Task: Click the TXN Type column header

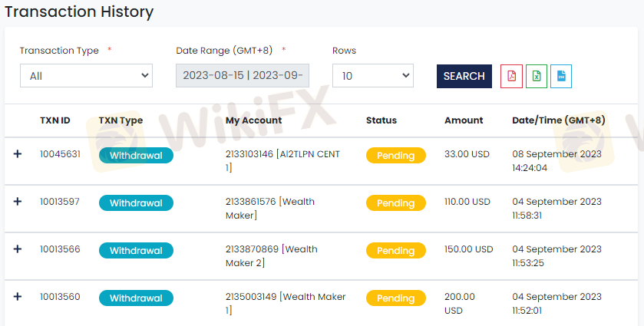Action: pyautogui.click(x=121, y=120)
